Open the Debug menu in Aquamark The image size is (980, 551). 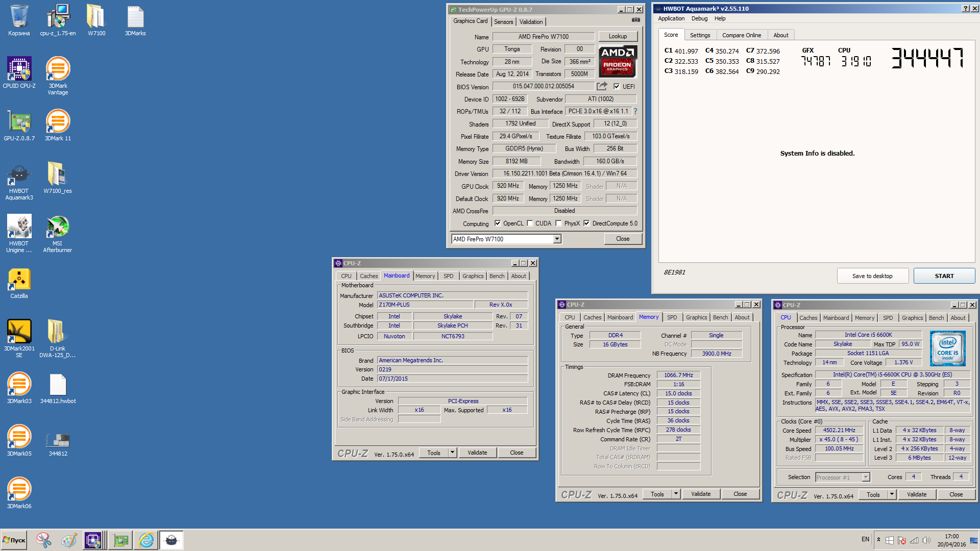pyautogui.click(x=699, y=18)
